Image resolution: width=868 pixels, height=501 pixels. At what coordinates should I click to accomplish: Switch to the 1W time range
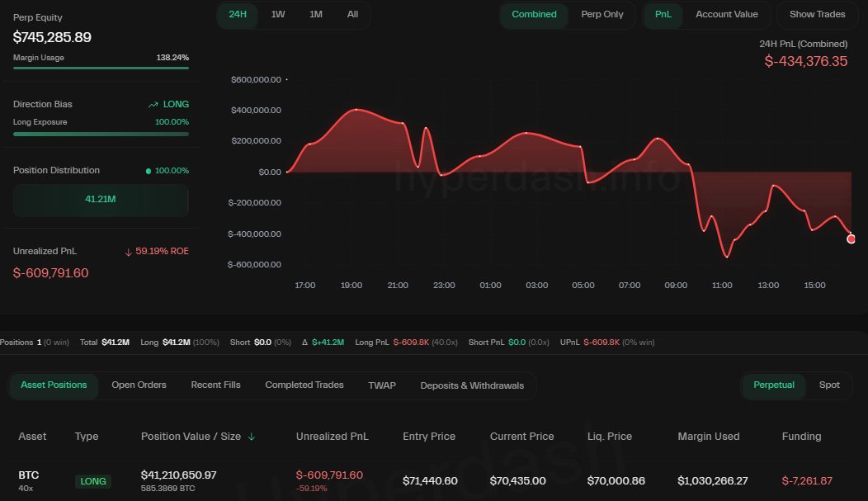pos(277,15)
